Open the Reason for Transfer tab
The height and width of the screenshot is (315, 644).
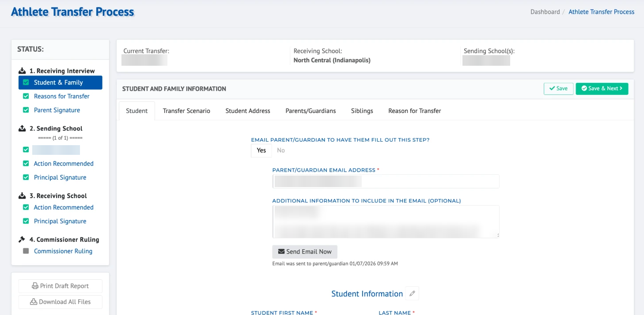pos(415,111)
